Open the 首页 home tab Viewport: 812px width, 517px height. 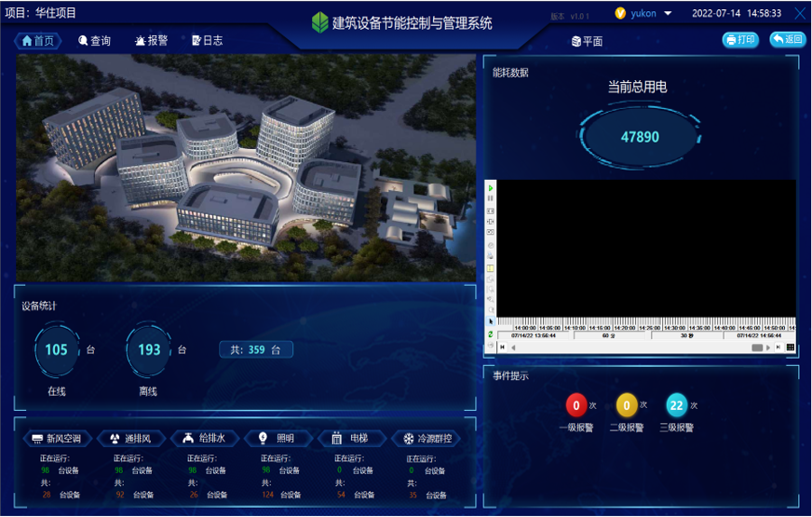(38, 40)
